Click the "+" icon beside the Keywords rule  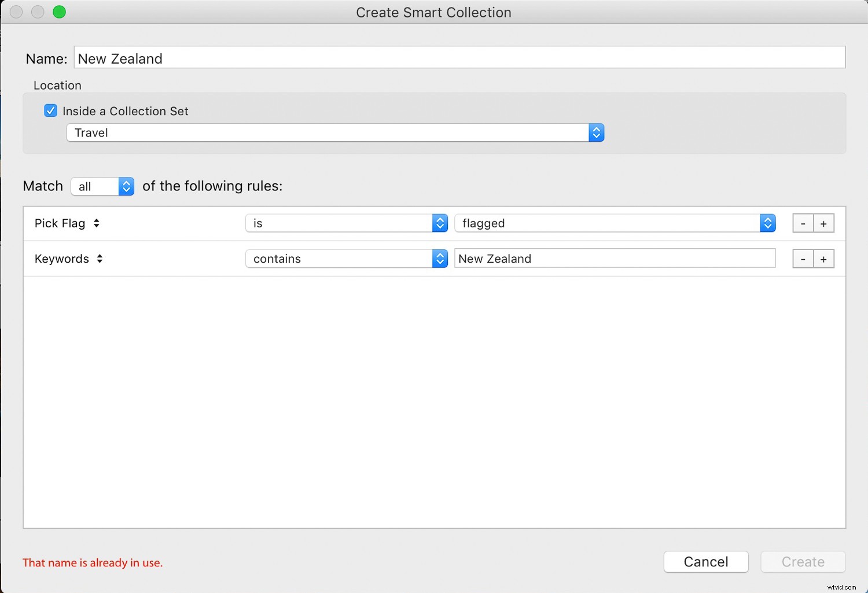point(823,259)
